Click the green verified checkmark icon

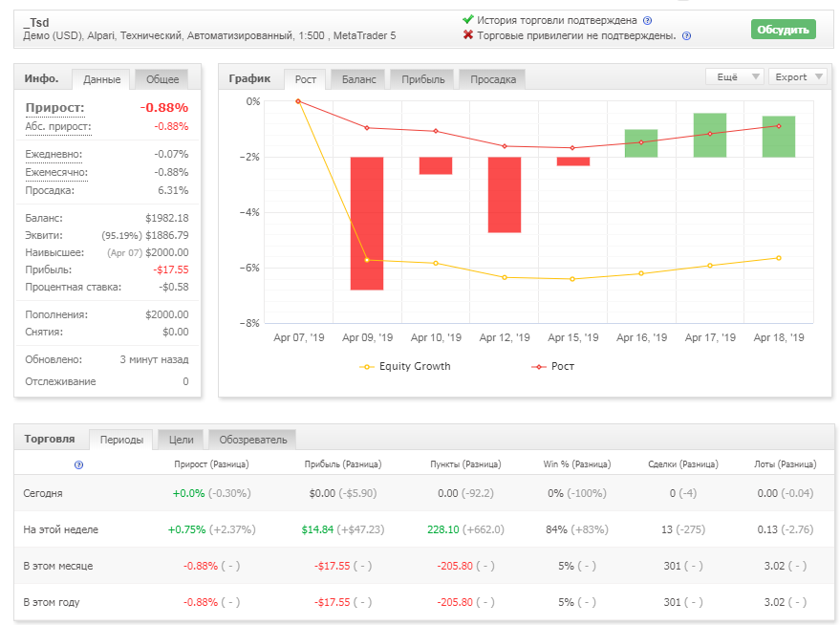[x=467, y=20]
